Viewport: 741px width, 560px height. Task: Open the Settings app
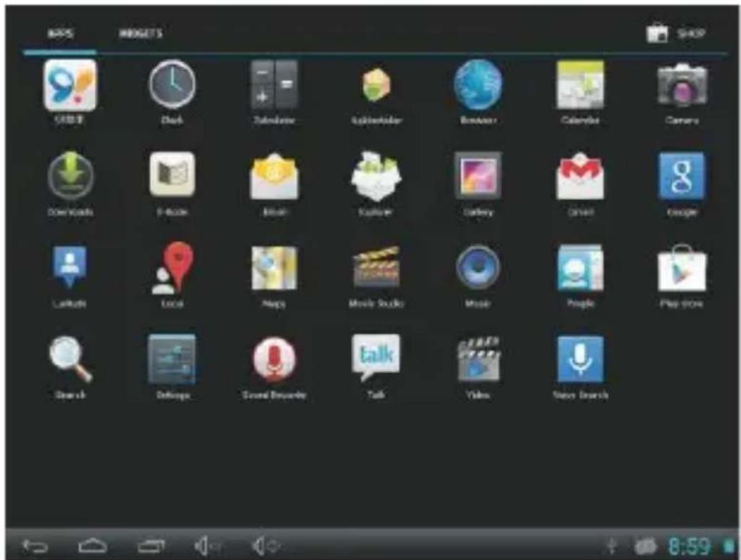[x=172, y=359]
